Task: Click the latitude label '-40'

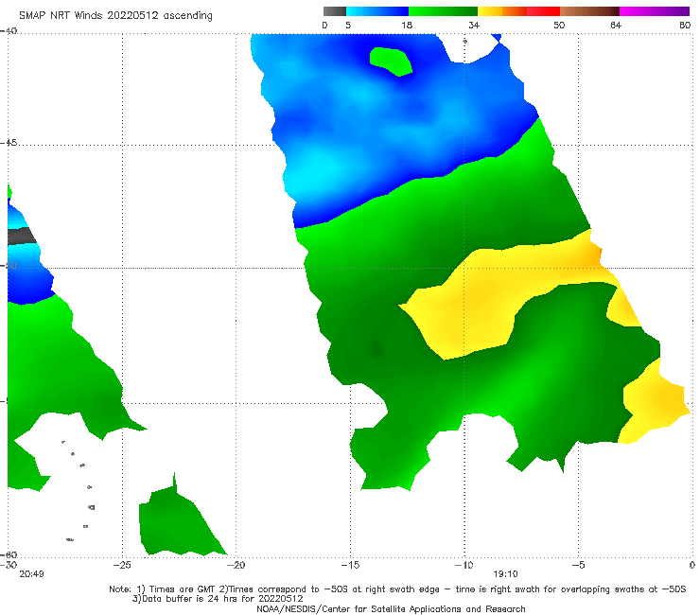Action: coord(9,31)
